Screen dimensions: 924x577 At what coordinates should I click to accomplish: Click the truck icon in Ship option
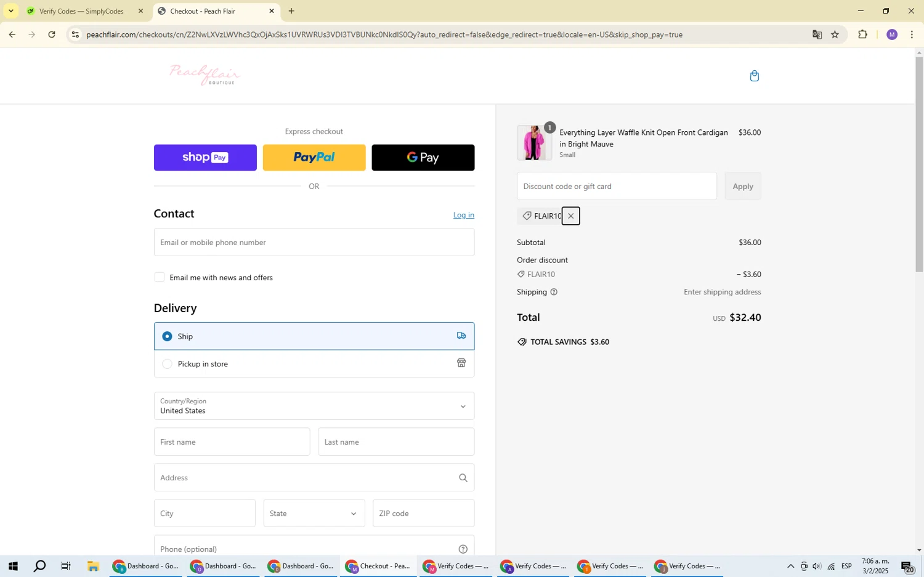461,336
